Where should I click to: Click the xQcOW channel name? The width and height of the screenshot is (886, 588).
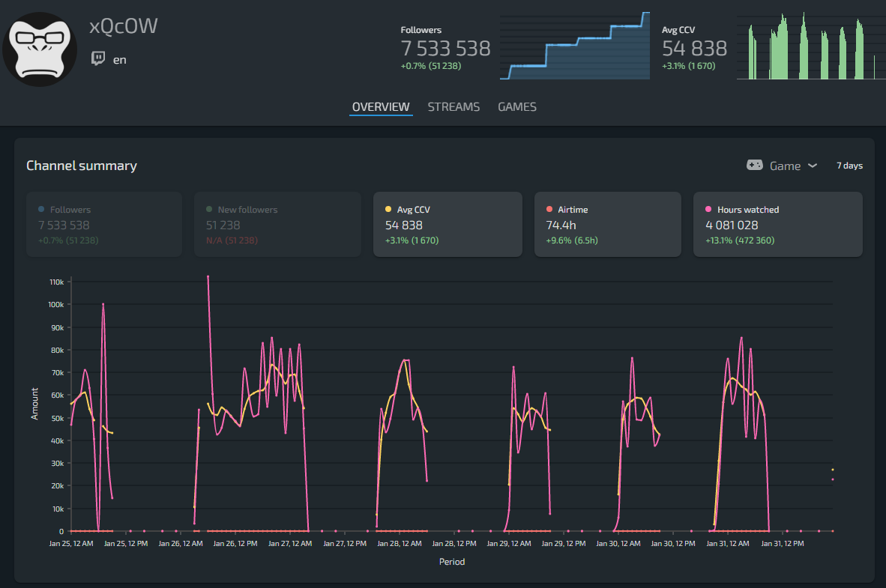pos(123,26)
